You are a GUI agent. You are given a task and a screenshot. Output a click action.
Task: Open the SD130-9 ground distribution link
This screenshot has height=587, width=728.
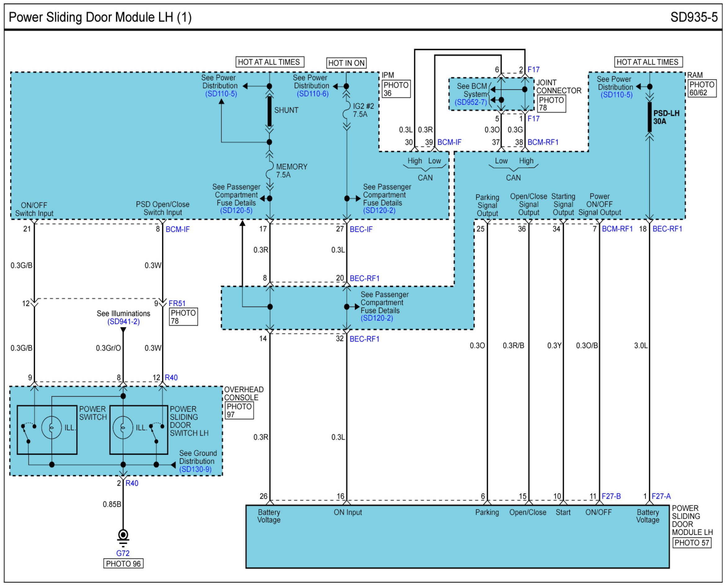point(195,469)
